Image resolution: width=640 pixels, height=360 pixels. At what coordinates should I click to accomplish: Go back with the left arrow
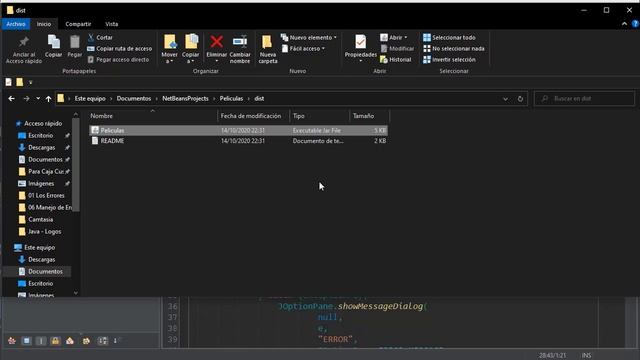(x=11, y=98)
